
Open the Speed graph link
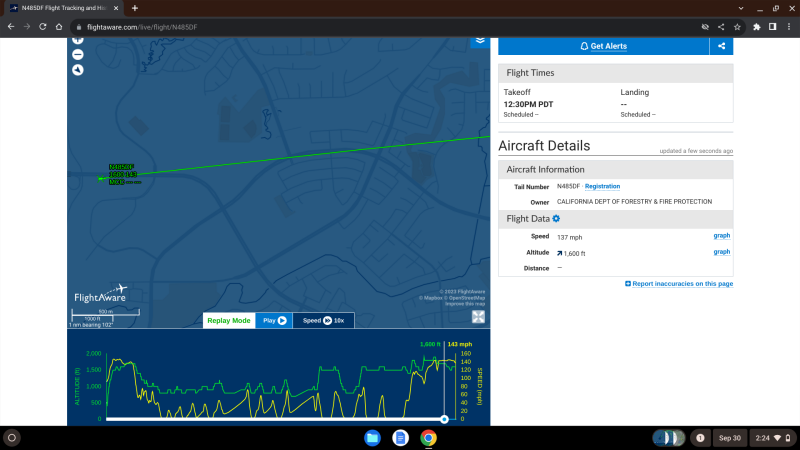[x=721, y=236]
